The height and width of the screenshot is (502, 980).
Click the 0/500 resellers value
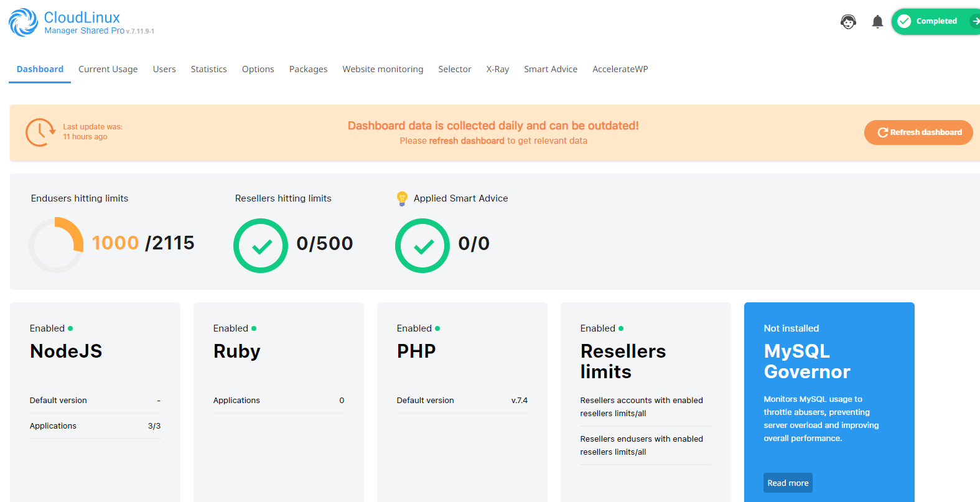coord(325,243)
